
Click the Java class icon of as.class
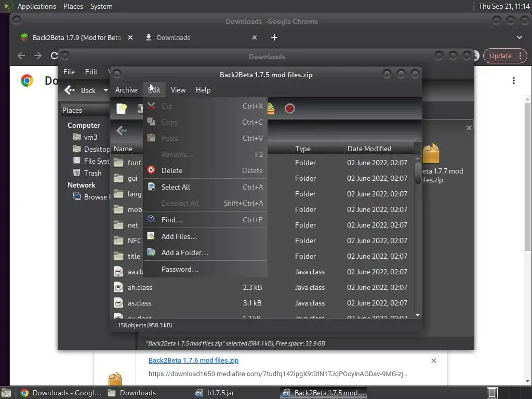(x=118, y=303)
